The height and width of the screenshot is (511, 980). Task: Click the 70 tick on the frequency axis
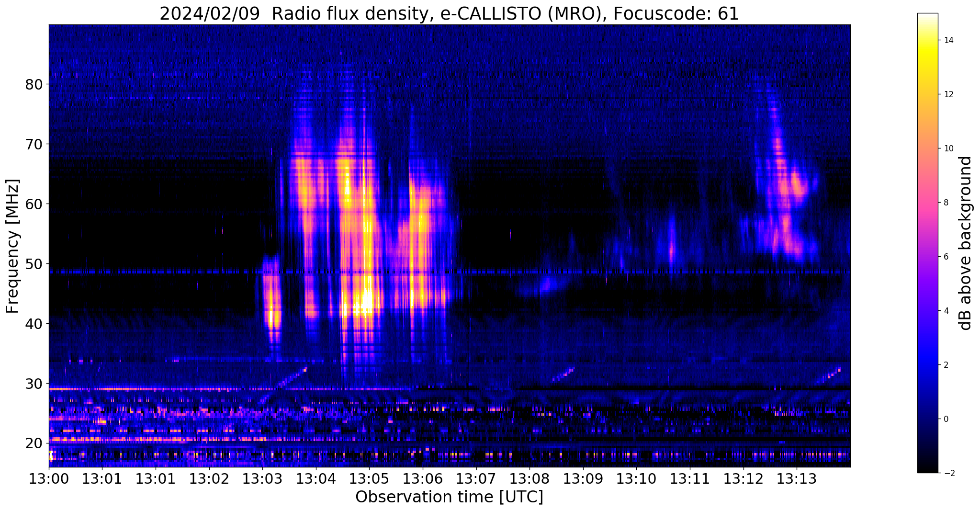(x=34, y=144)
